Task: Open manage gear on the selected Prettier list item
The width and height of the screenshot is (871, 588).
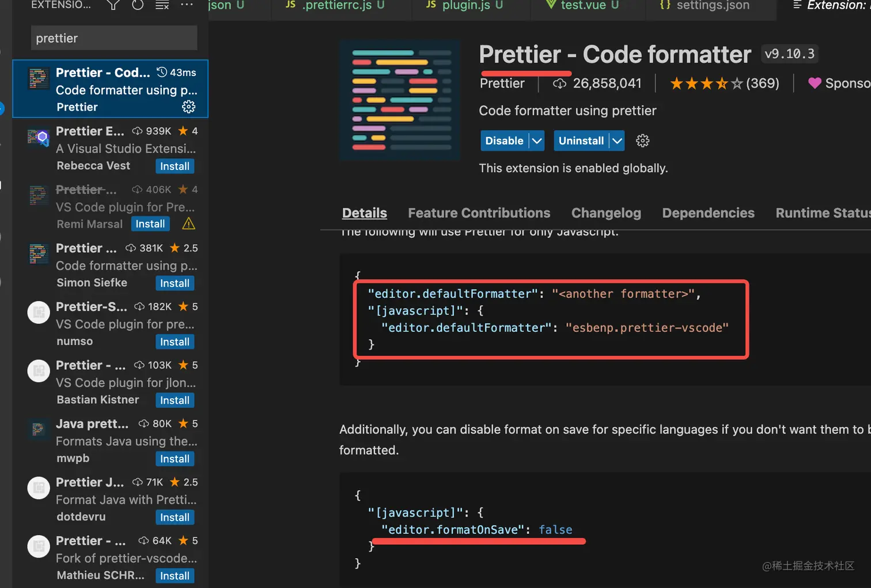Action: [x=188, y=107]
